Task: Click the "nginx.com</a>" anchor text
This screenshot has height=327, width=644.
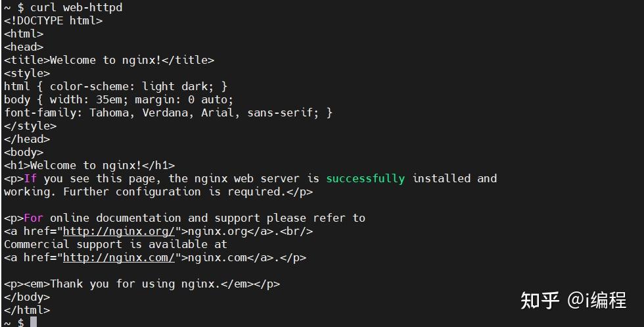Action: [x=221, y=257]
